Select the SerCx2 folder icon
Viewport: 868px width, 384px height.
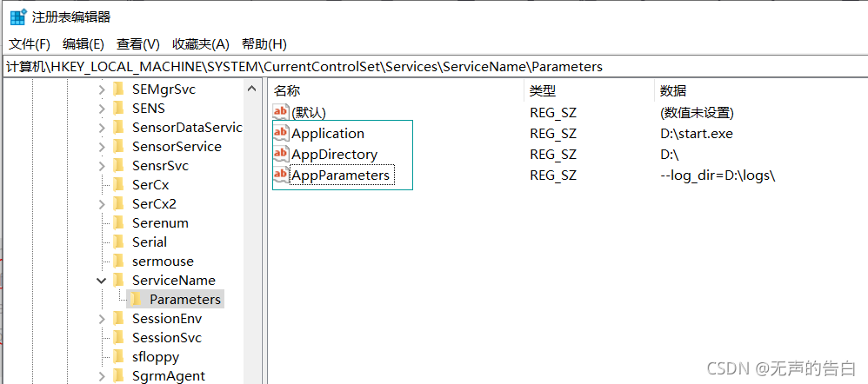(118, 203)
